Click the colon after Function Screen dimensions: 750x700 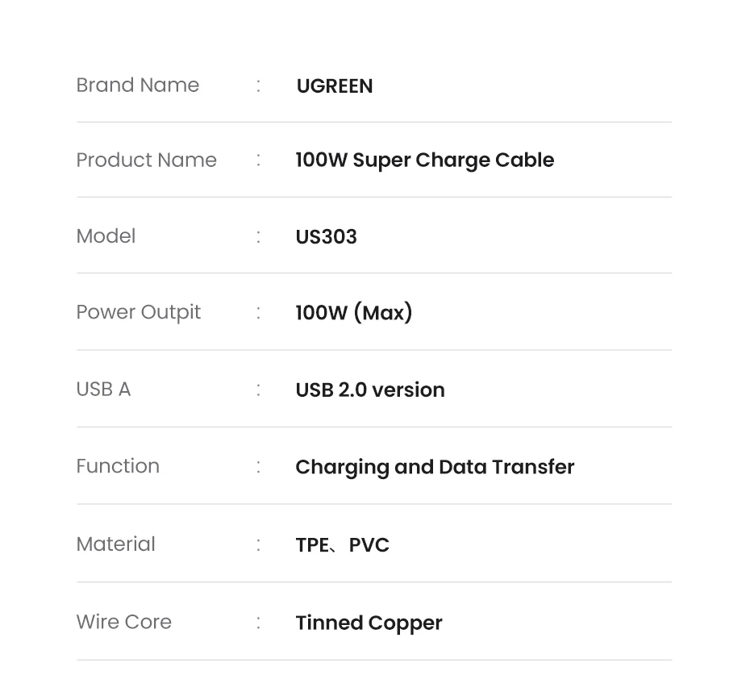pos(258,467)
